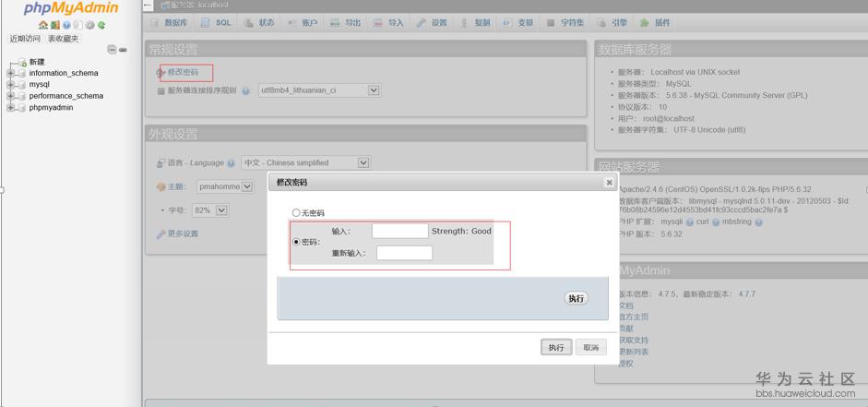The width and height of the screenshot is (868, 407).
Task: Expand the performance_schema tree node
Action: click(x=10, y=96)
